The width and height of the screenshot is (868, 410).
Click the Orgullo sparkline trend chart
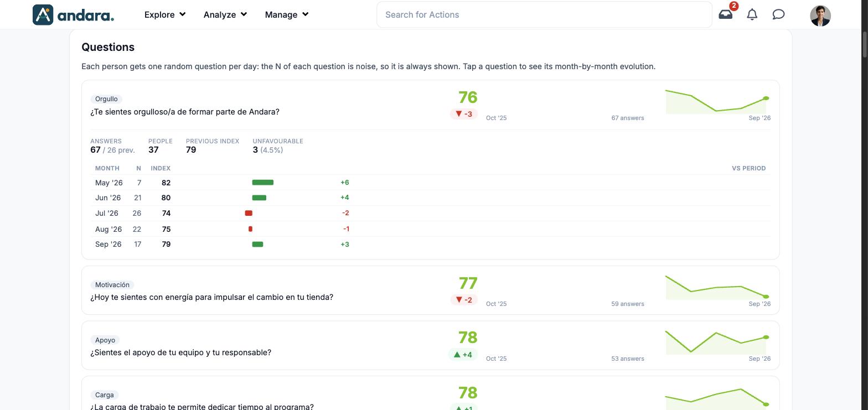tap(717, 101)
